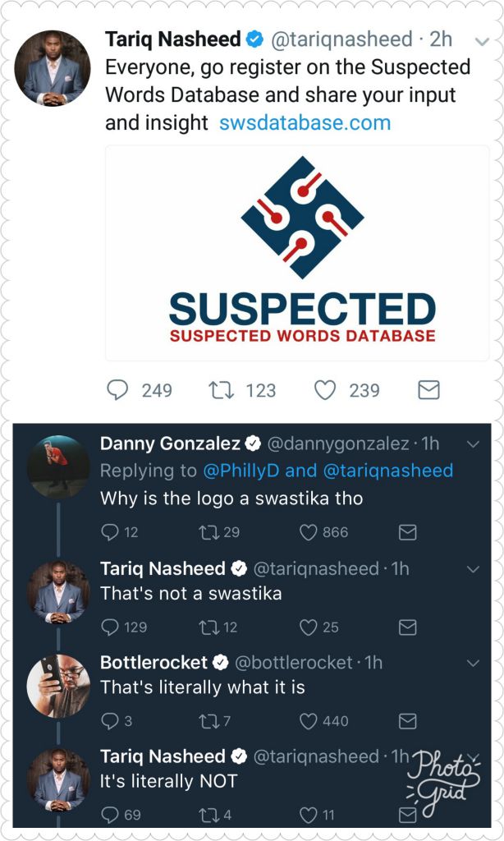Open the swsdatabase.com link
Screen dimensions: 504x841
(x=305, y=123)
